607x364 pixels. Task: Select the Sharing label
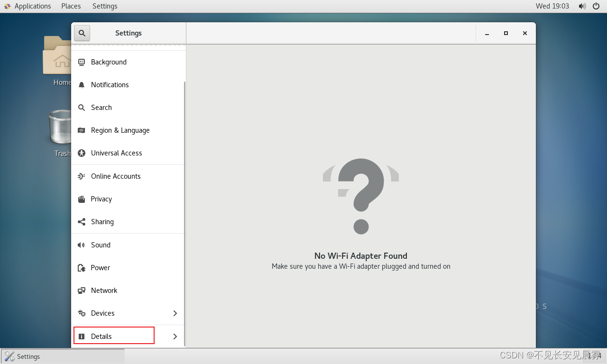102,222
